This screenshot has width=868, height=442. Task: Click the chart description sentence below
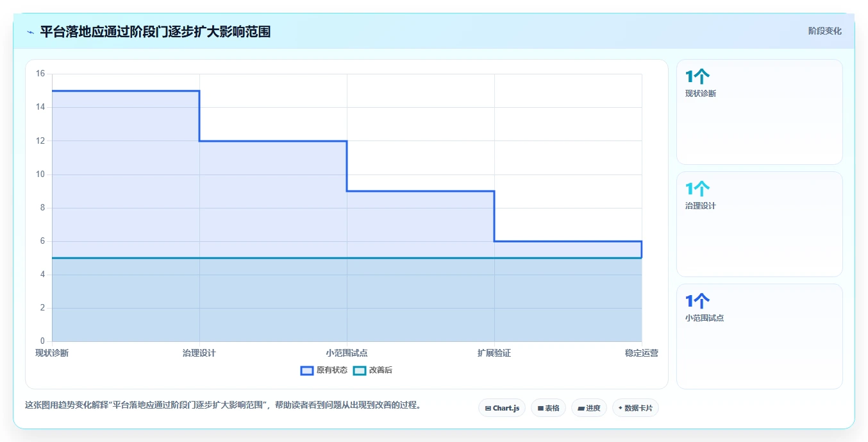[223, 405]
